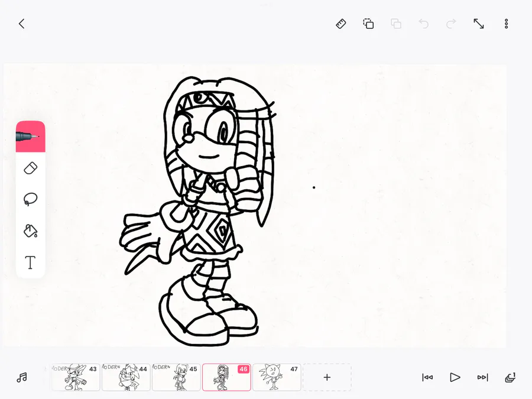
Task: Jump to the last frame
Action: point(482,377)
